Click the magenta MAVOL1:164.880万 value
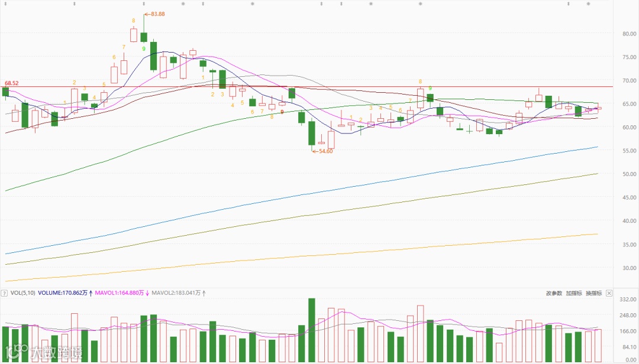This screenshot has width=639, height=364. click(120, 292)
